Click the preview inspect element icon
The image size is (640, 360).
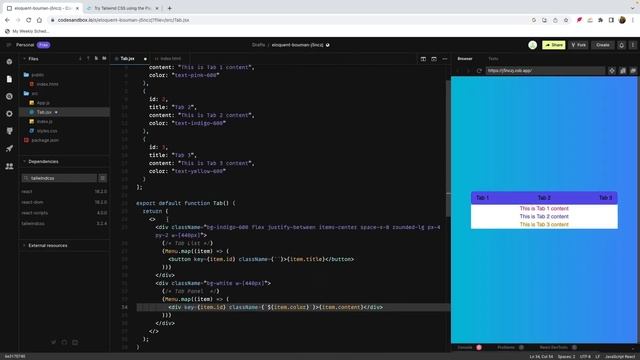612,71
